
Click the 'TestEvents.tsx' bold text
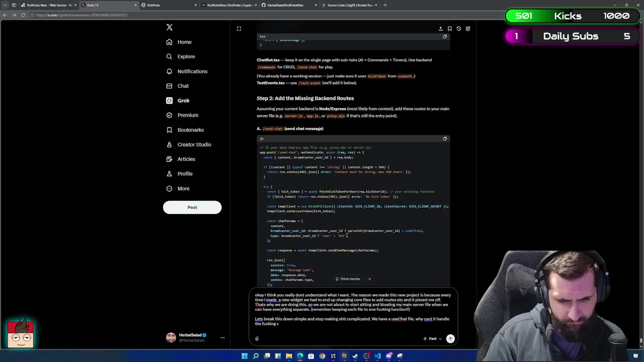click(271, 83)
